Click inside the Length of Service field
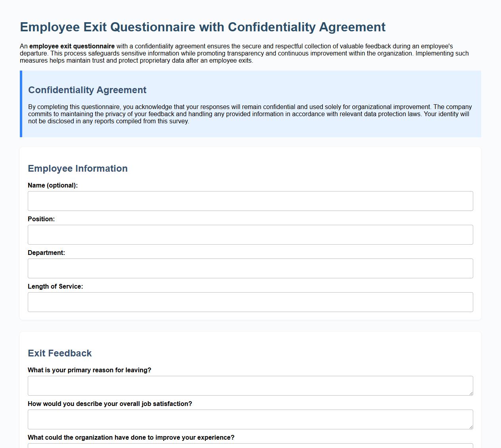501x448 pixels. 250,302
